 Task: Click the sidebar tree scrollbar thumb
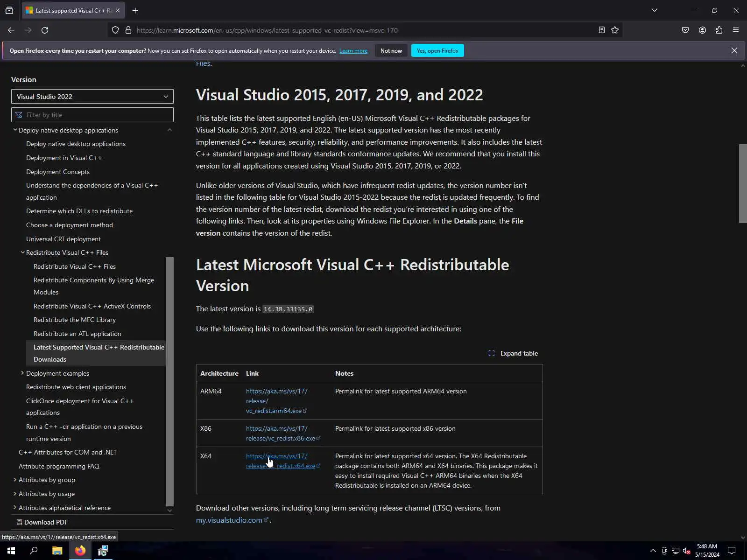(x=169, y=382)
